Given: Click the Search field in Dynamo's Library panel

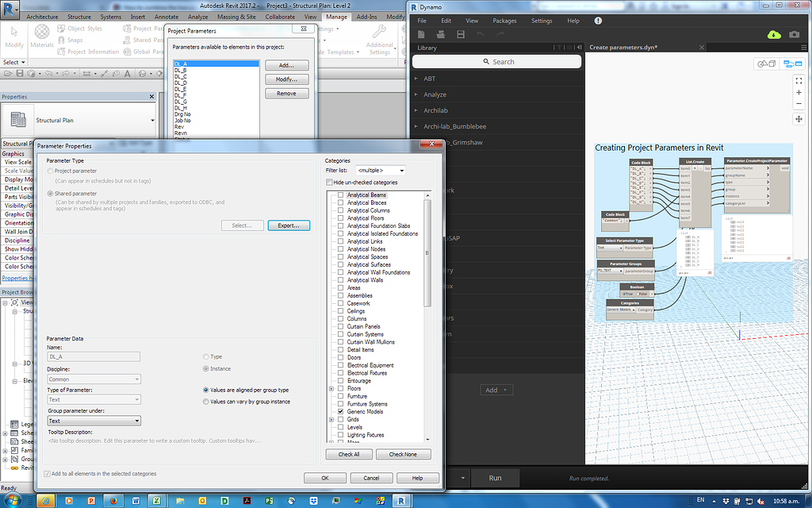Looking at the screenshot, I should pyautogui.click(x=497, y=61).
